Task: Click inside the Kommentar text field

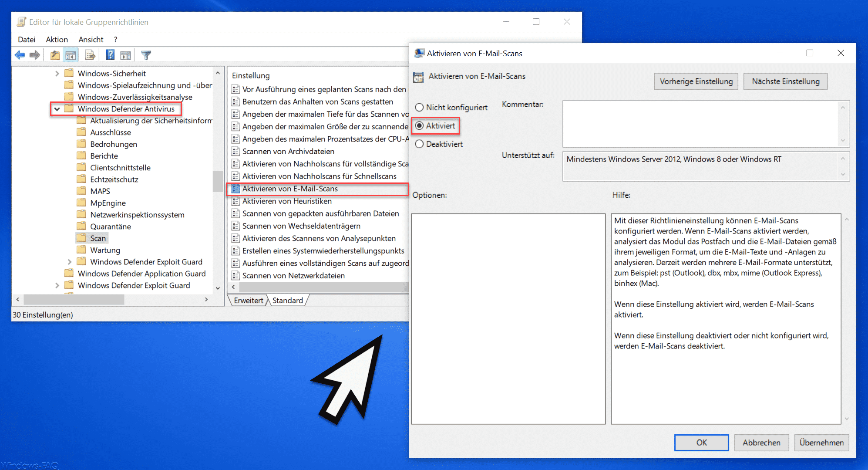Action: [701, 124]
